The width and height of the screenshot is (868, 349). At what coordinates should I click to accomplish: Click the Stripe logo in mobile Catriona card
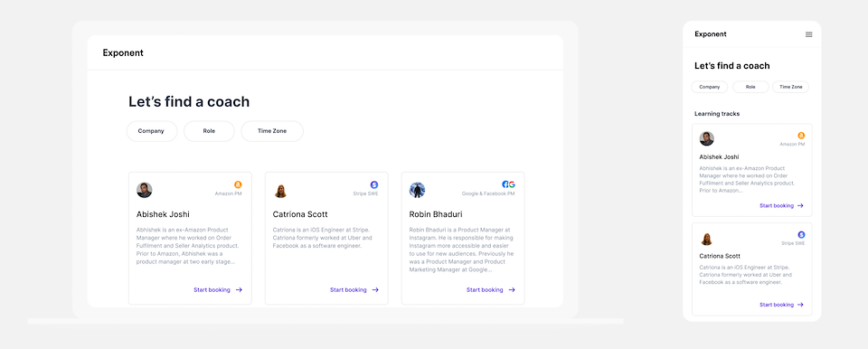pyautogui.click(x=801, y=235)
